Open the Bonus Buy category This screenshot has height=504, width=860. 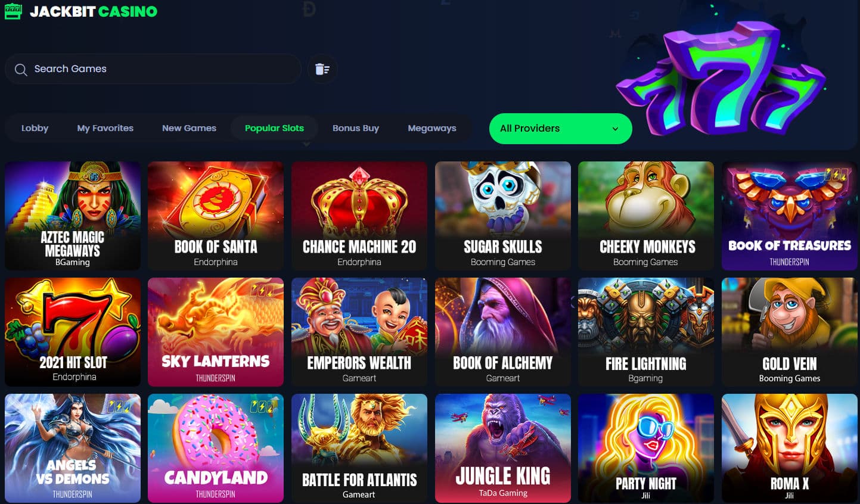click(356, 128)
